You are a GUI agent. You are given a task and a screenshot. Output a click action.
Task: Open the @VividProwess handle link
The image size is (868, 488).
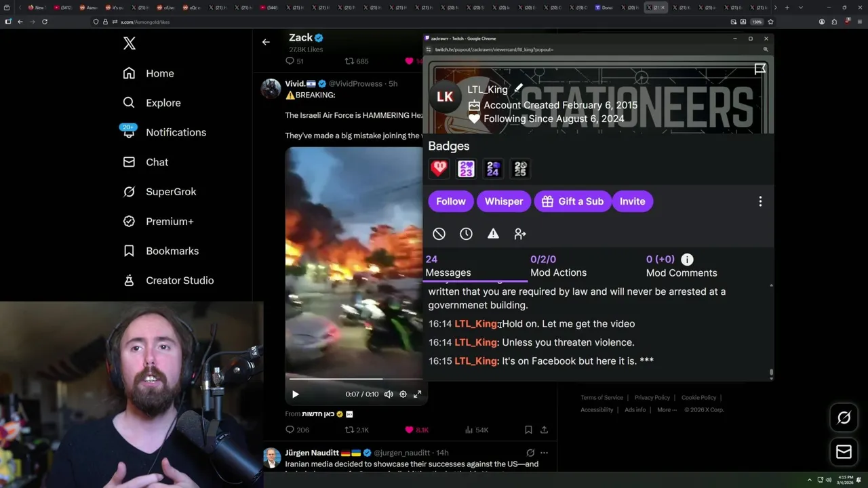coord(356,84)
